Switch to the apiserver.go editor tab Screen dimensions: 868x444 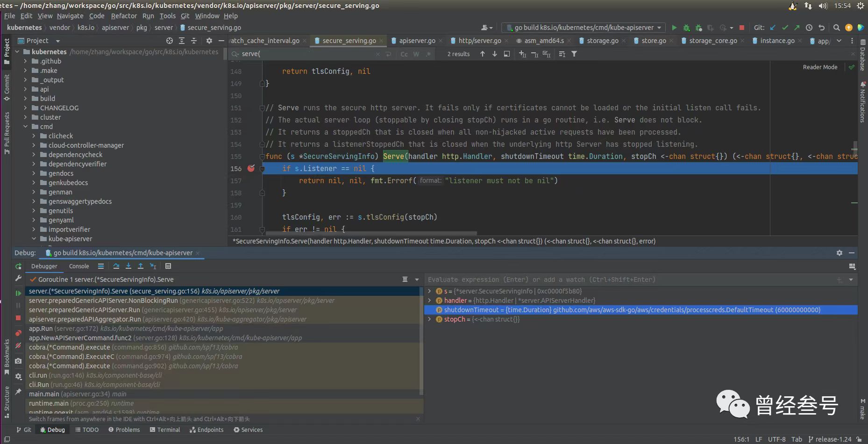(416, 41)
